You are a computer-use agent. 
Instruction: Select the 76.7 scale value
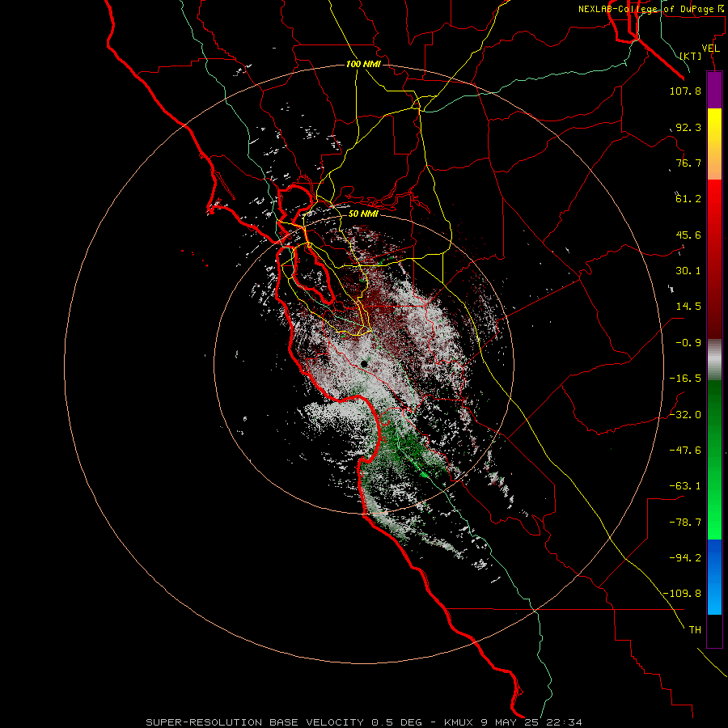(x=688, y=163)
